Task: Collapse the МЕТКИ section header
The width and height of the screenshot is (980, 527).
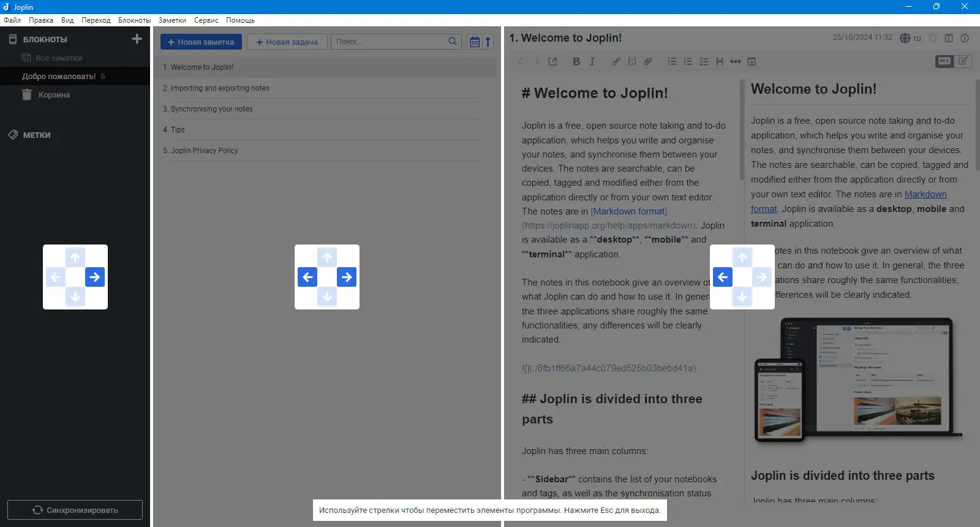Action: pyautogui.click(x=37, y=135)
